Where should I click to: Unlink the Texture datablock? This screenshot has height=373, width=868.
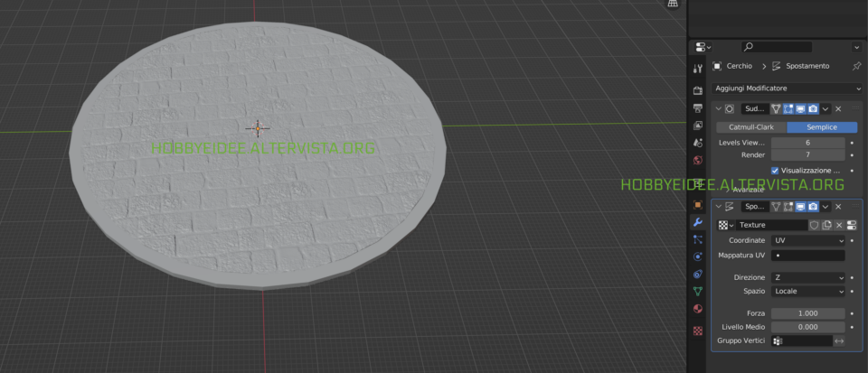click(x=839, y=225)
